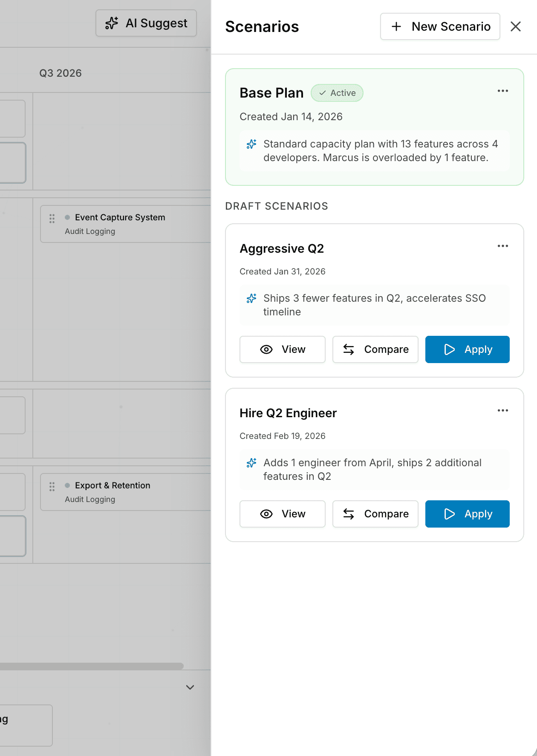This screenshot has height=756, width=537.
Task: Open Hire Q2 Engineer three-dot menu
Action: pos(502,410)
